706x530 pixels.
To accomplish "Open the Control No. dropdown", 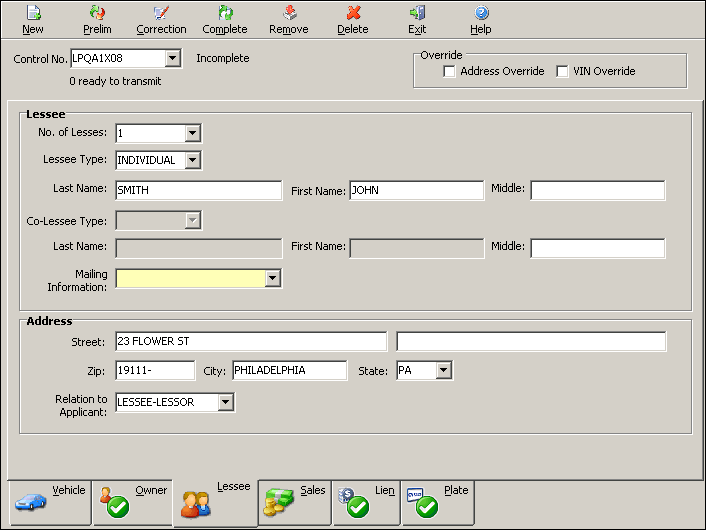I will click(172, 58).
